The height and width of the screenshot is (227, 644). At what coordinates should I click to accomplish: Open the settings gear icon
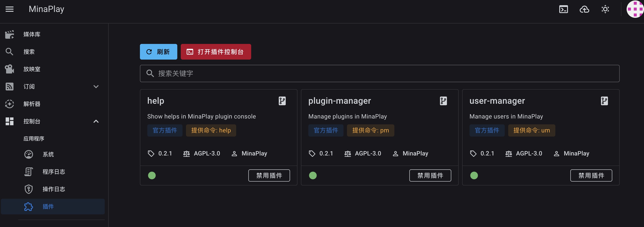point(605,9)
